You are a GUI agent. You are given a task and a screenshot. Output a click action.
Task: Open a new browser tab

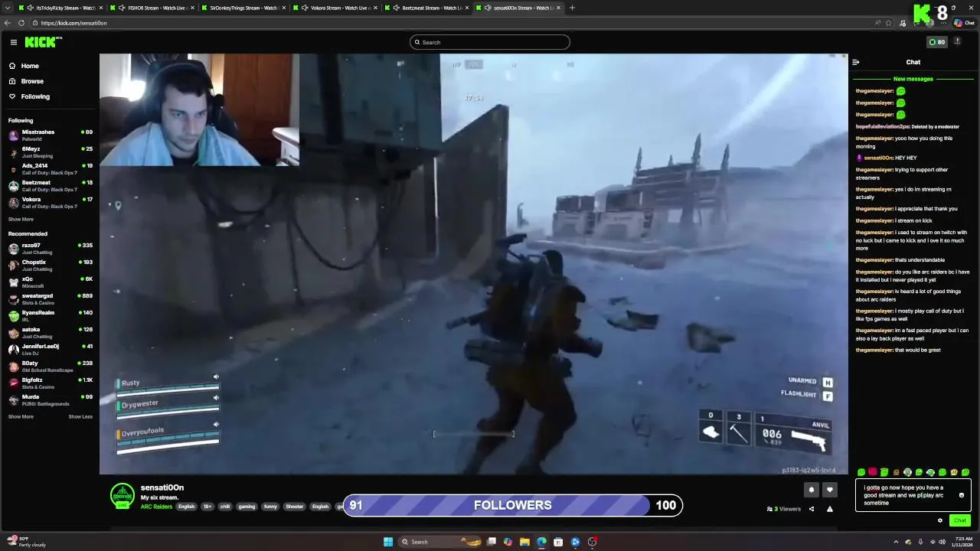tap(572, 8)
